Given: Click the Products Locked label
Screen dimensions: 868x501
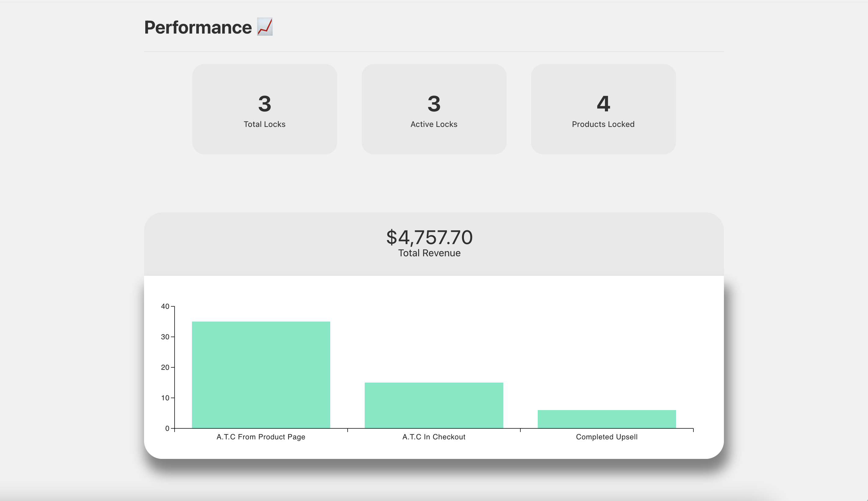Looking at the screenshot, I should (x=603, y=124).
